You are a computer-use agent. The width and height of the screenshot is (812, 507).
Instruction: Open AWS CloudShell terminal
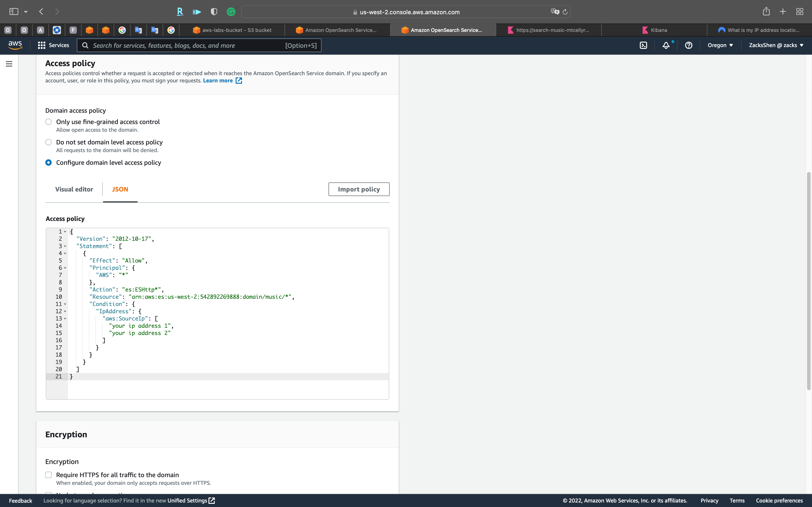point(643,45)
